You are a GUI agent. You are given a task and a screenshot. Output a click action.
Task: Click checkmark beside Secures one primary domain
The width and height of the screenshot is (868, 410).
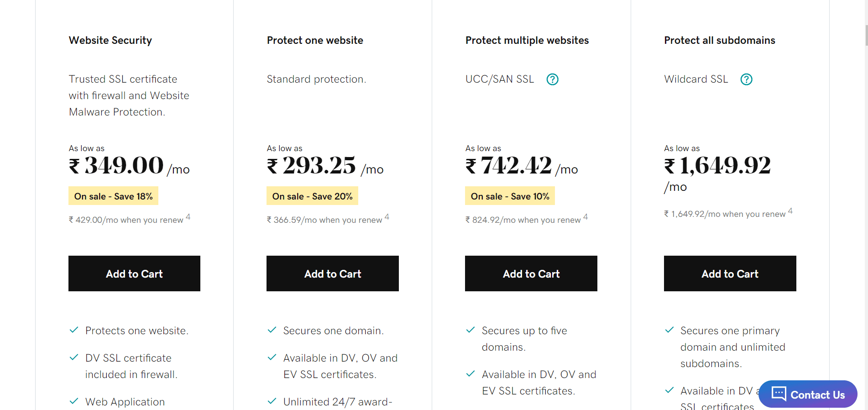(x=669, y=330)
